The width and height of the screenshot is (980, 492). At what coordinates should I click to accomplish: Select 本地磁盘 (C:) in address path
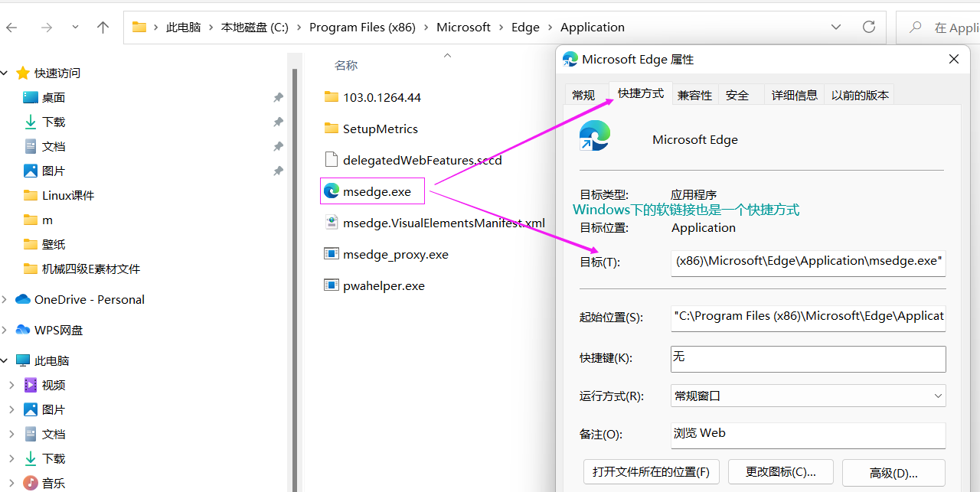pos(255,28)
